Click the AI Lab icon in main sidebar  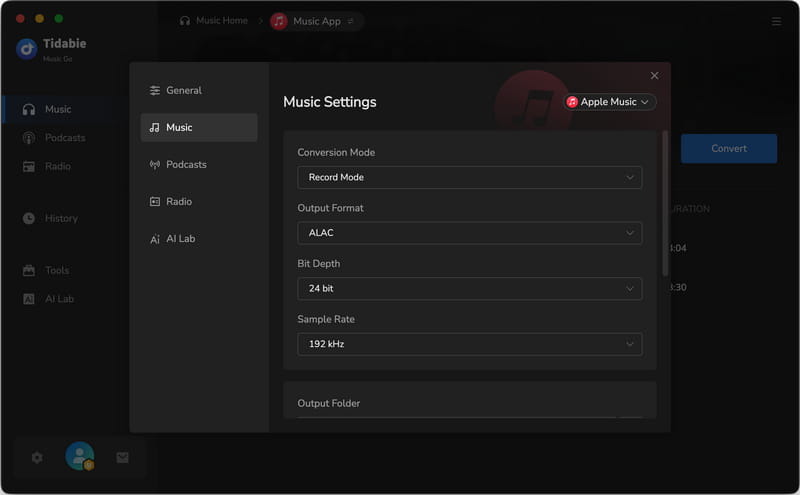[x=29, y=299]
